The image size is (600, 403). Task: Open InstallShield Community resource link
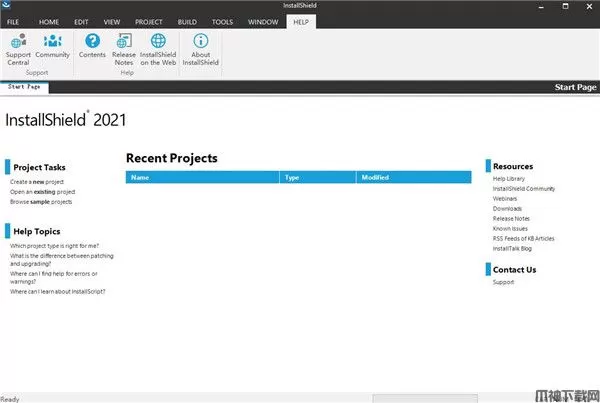click(x=523, y=189)
